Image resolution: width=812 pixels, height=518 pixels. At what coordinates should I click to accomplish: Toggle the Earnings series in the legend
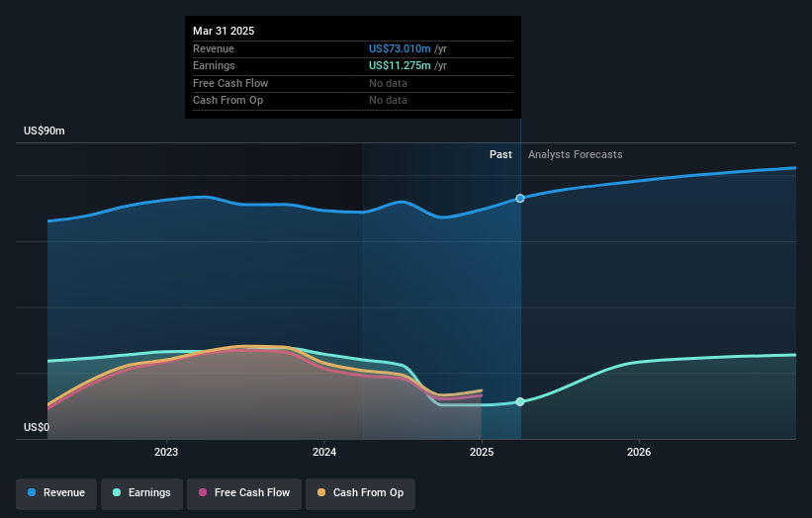point(141,493)
